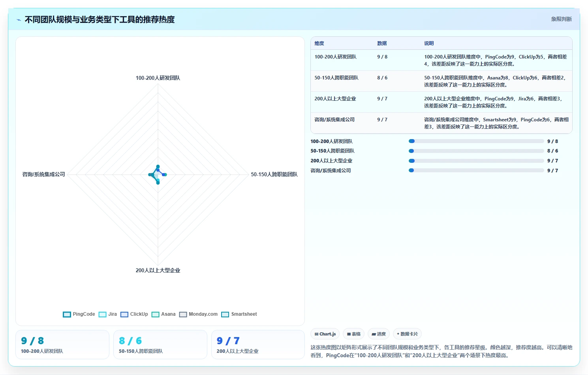Click the 进度 tag

pyautogui.click(x=379, y=334)
